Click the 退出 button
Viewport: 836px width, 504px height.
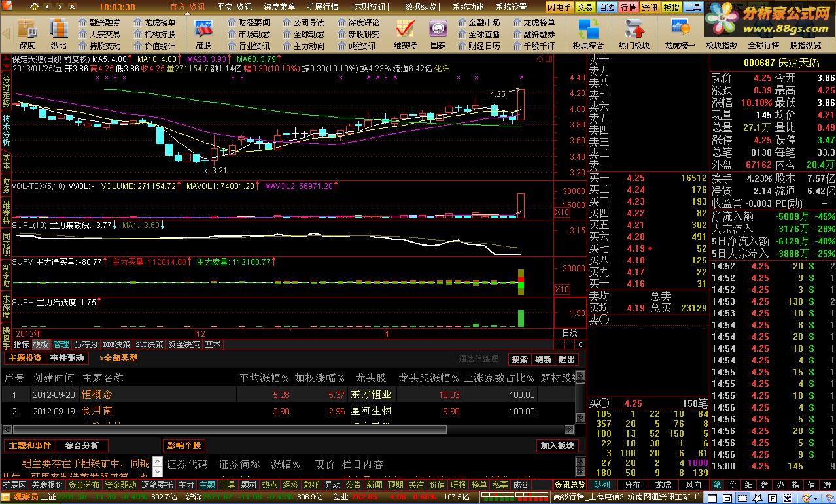coord(566,359)
